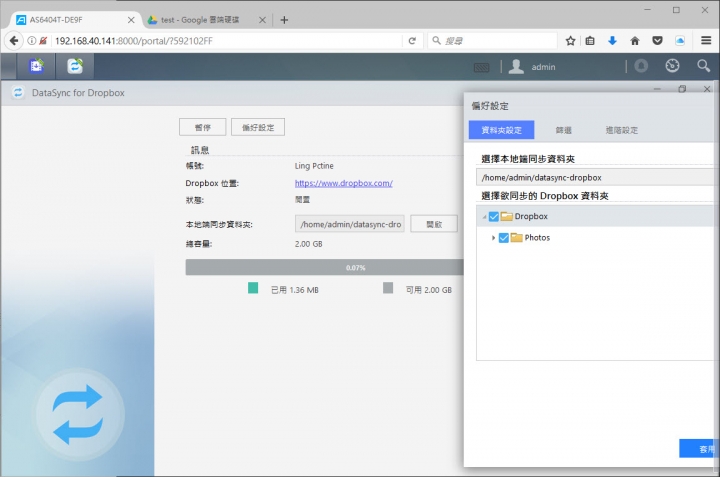
Task: Switch to the 進階設定 tab
Action: tap(622, 130)
